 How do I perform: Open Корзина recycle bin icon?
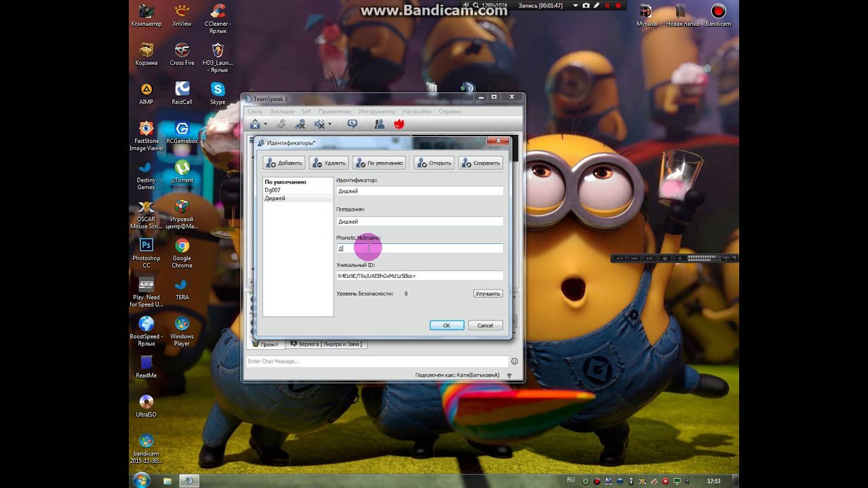click(x=146, y=55)
